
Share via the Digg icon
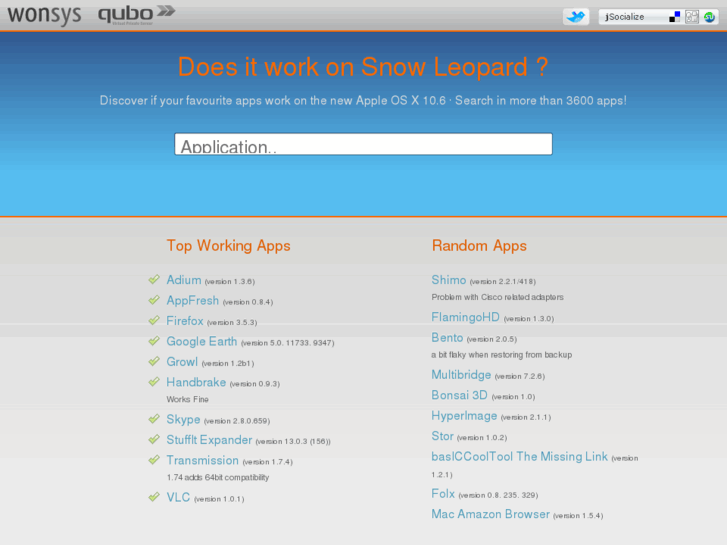[692, 17]
